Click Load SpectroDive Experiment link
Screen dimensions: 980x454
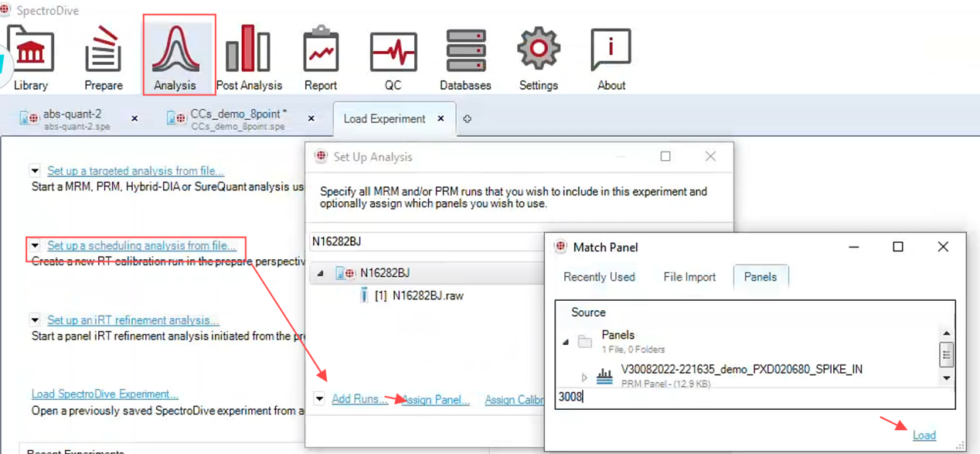click(x=105, y=394)
